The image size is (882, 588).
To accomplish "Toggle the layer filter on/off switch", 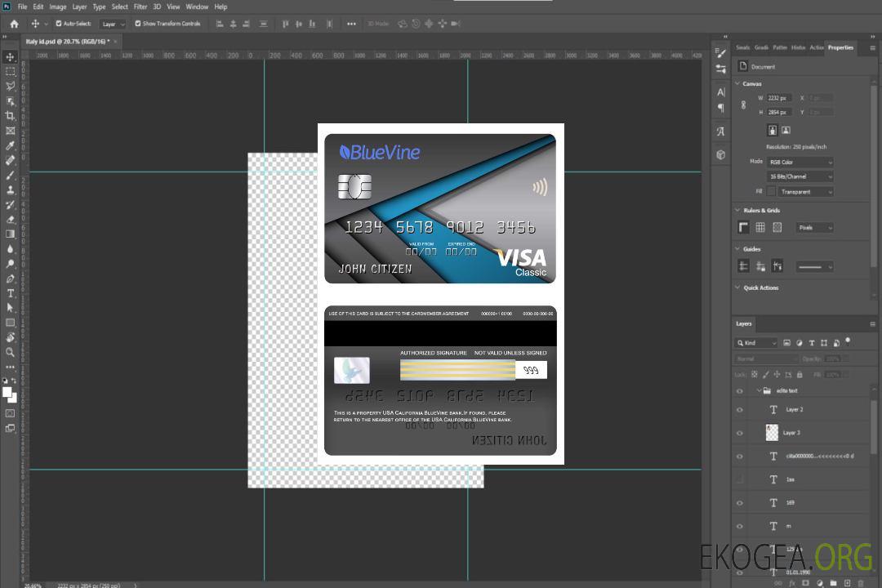I will pos(848,341).
